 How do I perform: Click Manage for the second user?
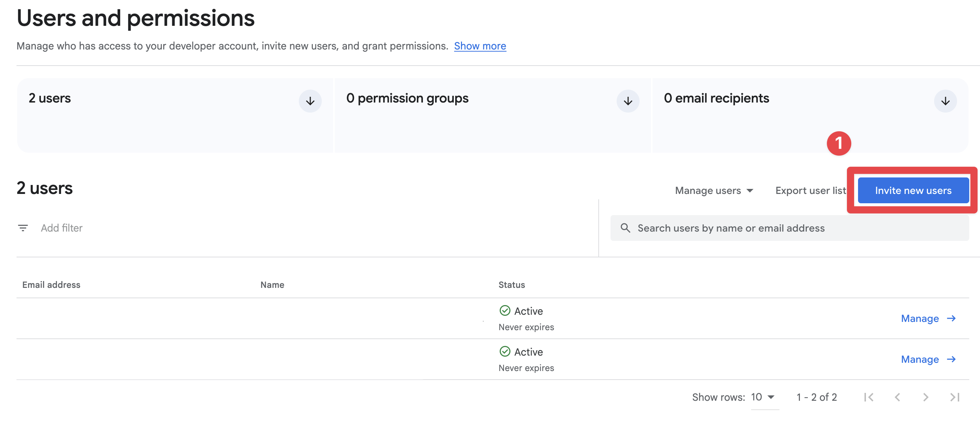click(920, 359)
